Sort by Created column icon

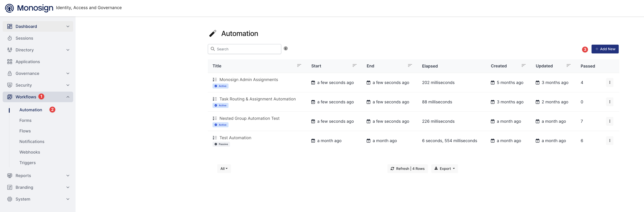click(523, 66)
